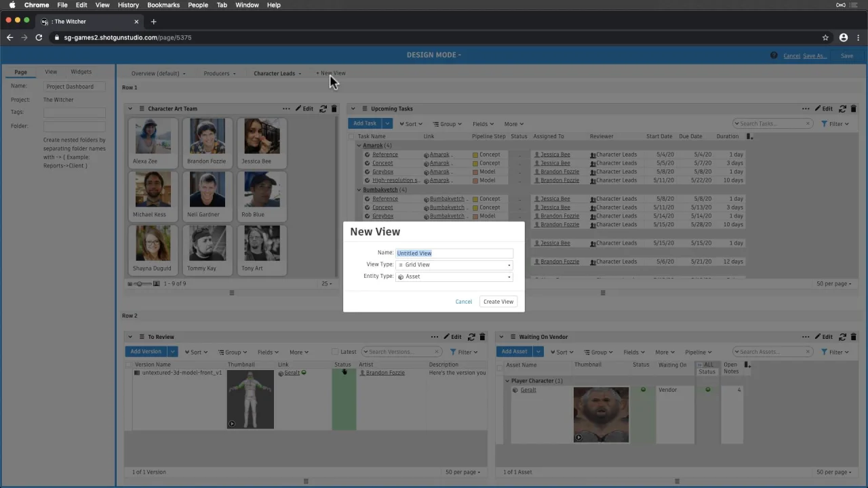This screenshot has width=868, height=488.
Task: Reload the page in Chrome
Action: 39,37
